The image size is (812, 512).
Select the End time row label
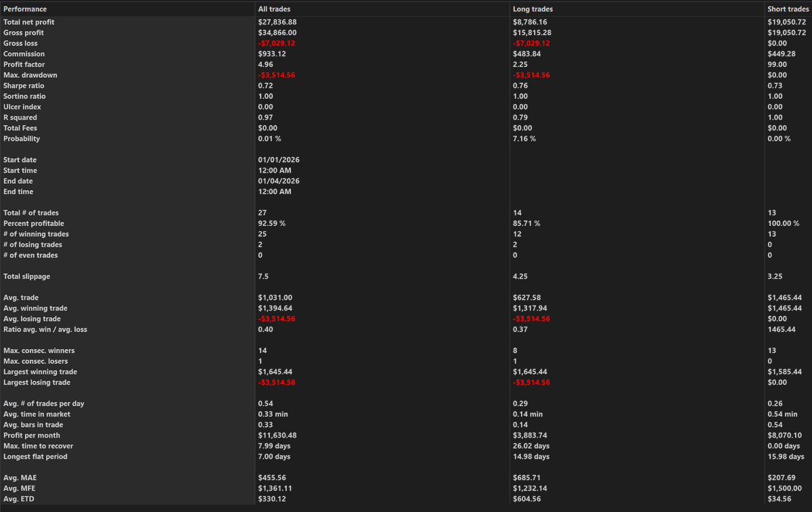tap(18, 191)
